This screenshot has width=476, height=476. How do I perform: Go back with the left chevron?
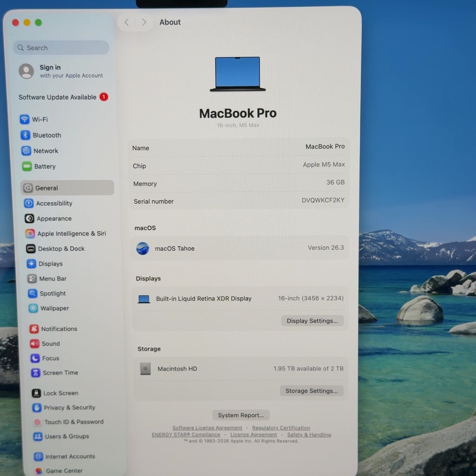[x=127, y=22]
